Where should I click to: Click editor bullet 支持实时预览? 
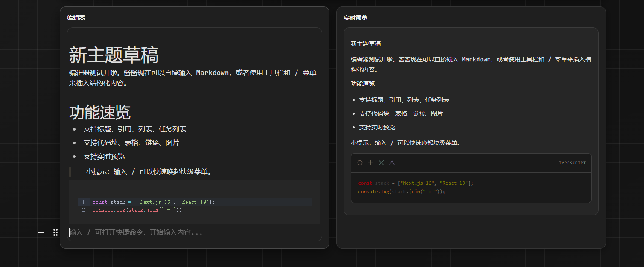point(104,157)
